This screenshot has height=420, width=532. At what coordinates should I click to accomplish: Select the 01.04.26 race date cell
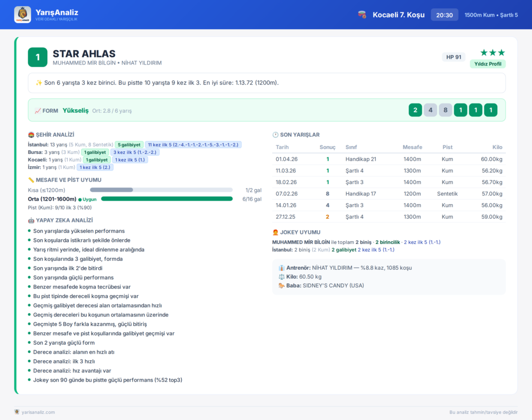(x=286, y=159)
